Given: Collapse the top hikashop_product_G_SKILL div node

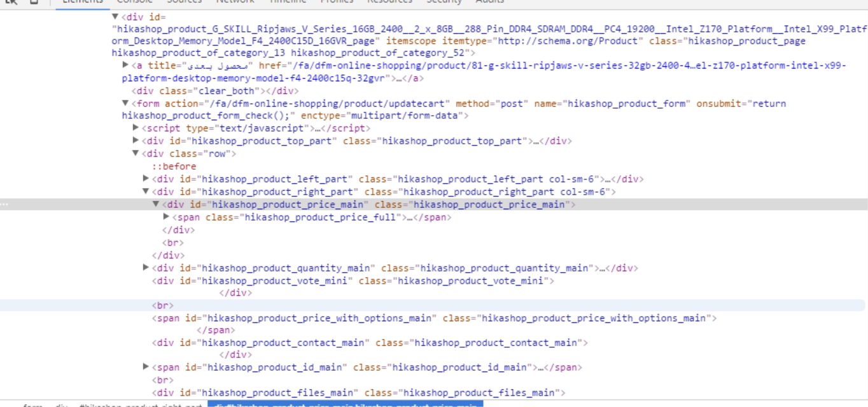Looking at the screenshot, I should coord(115,17).
